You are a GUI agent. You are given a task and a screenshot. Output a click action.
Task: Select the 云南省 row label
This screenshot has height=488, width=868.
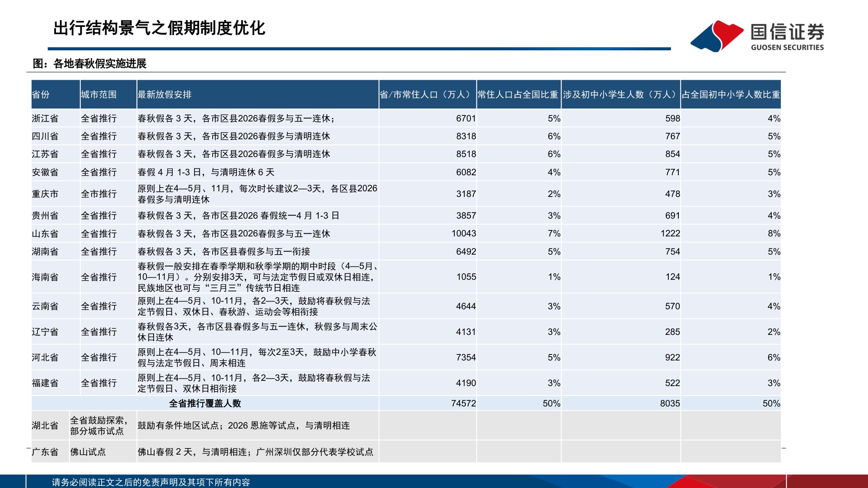[45, 306]
